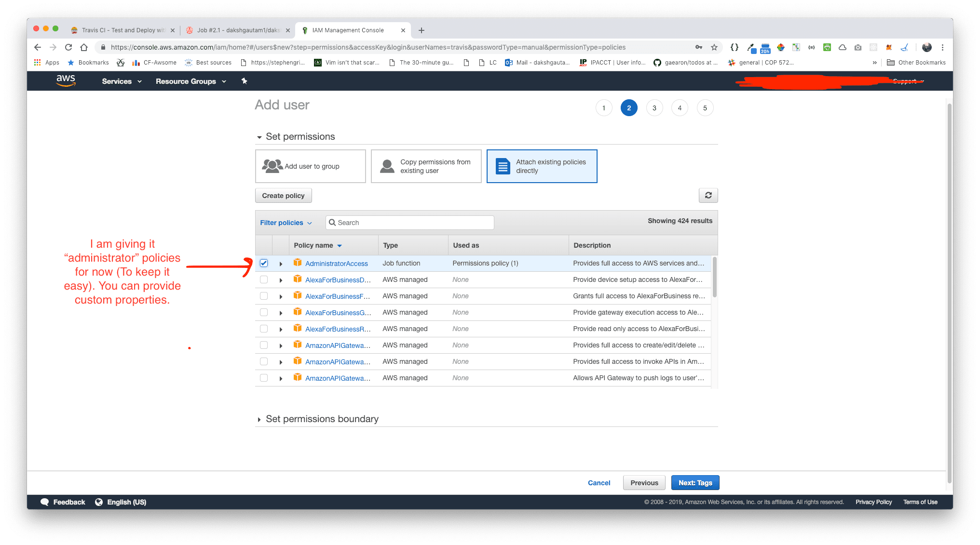980x545 pixels.
Task: Check the AlexaForBusinessG... policy checkbox
Action: tap(264, 312)
